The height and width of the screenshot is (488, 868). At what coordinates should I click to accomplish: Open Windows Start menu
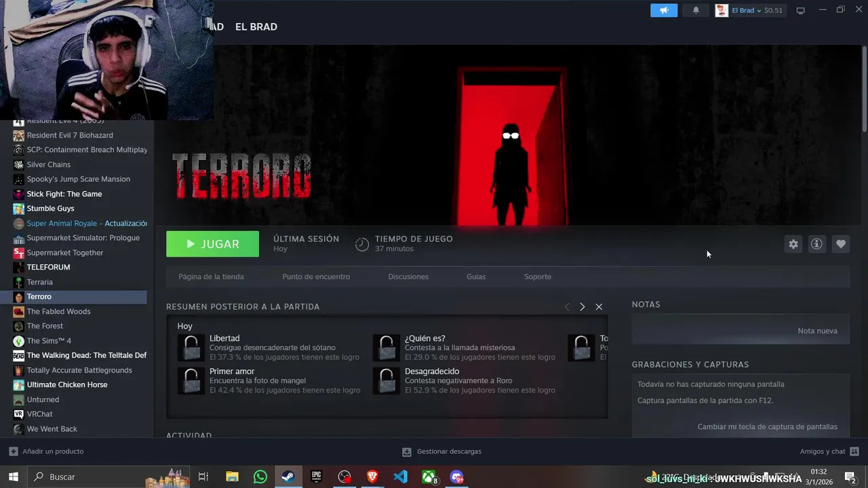13,477
